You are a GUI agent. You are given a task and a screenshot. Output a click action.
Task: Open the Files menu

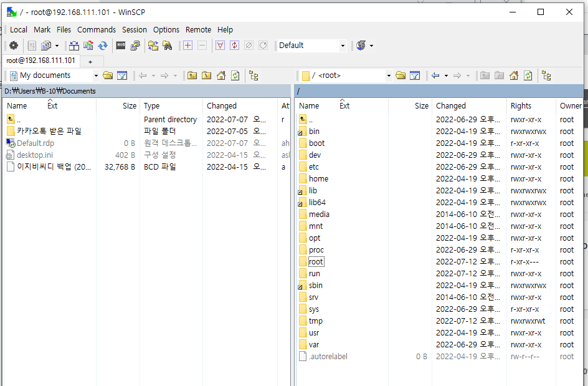64,30
